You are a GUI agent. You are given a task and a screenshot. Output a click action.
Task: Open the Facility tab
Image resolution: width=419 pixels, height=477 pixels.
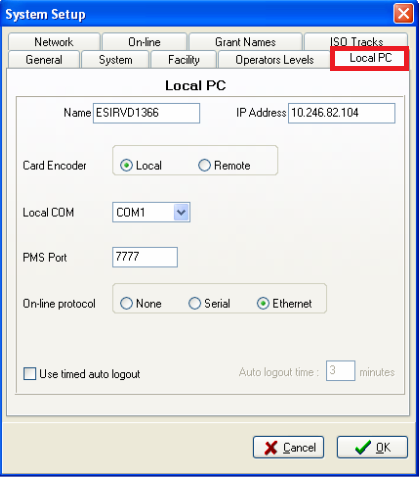coord(184,60)
